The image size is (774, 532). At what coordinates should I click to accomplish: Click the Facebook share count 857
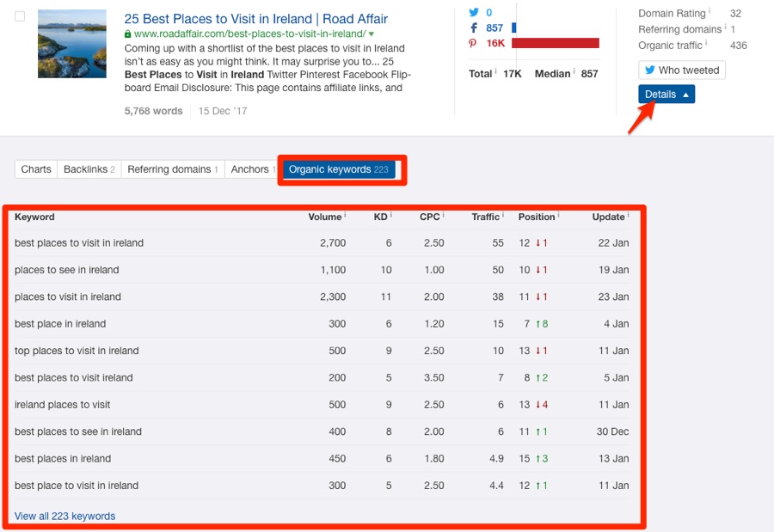tap(494, 28)
